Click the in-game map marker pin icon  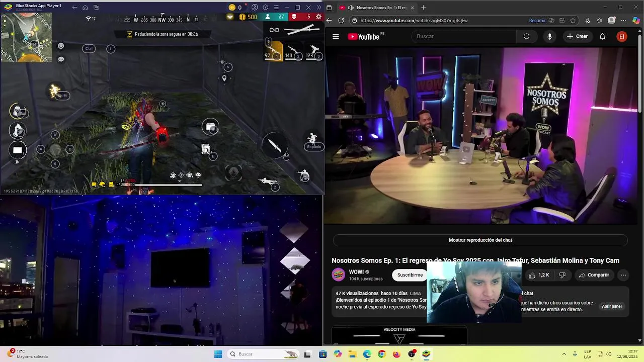[224, 78]
